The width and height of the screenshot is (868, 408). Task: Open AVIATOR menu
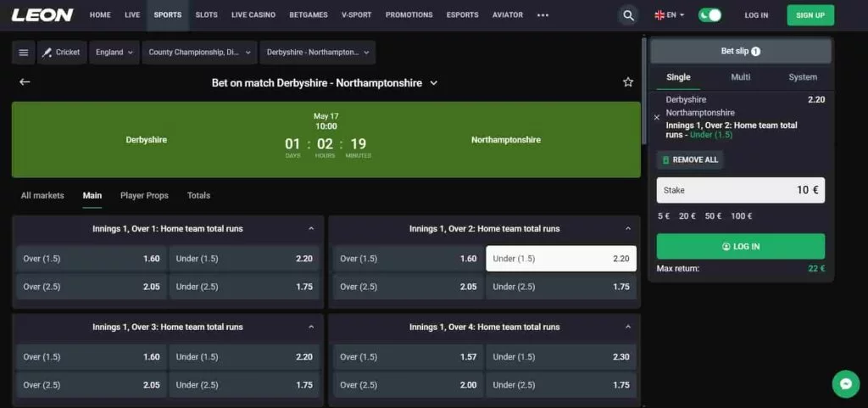tap(508, 15)
